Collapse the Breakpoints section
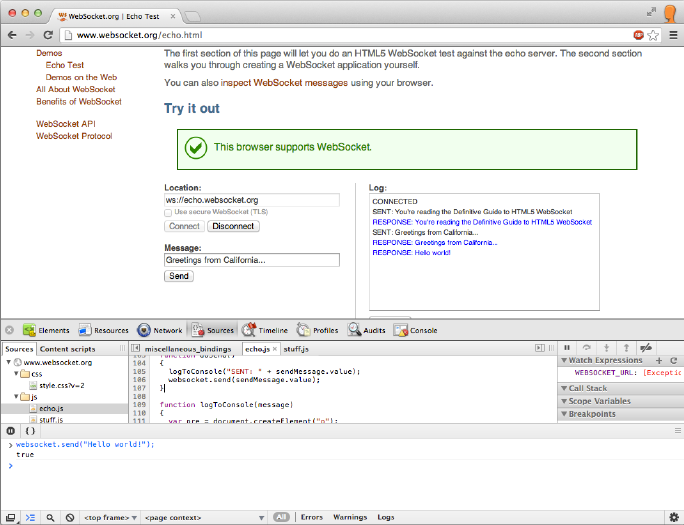Viewport: 684px width, 525px height. [x=564, y=414]
